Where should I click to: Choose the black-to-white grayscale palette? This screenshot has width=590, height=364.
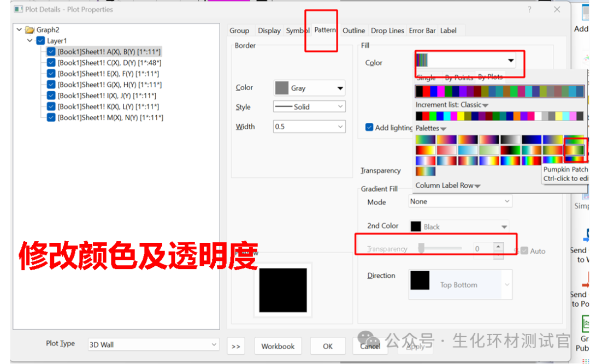tap(510, 140)
